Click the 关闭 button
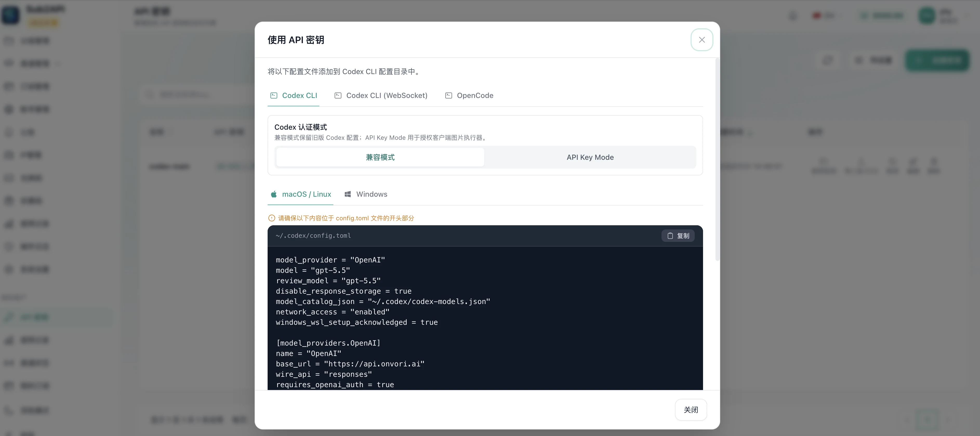The image size is (980, 436). 691,410
